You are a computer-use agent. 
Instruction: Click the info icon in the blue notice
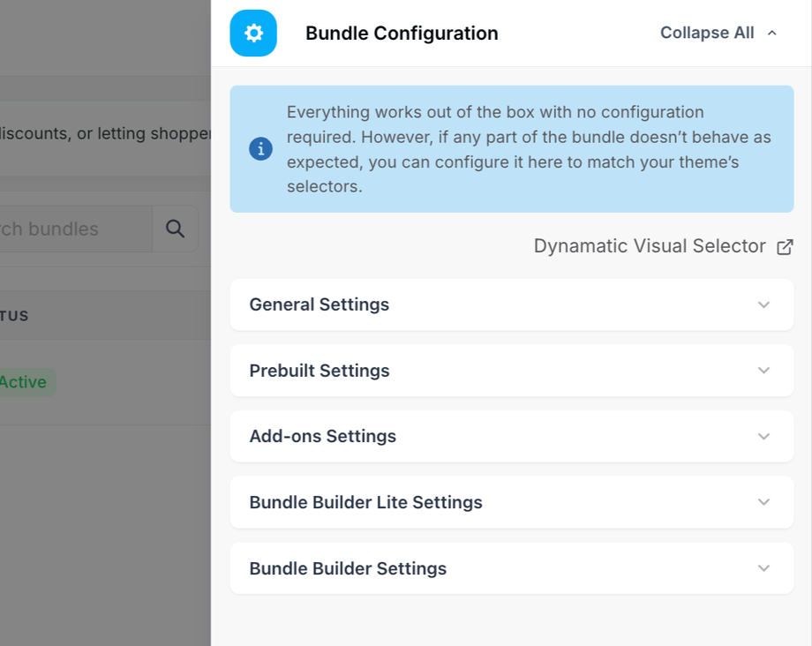click(x=261, y=149)
